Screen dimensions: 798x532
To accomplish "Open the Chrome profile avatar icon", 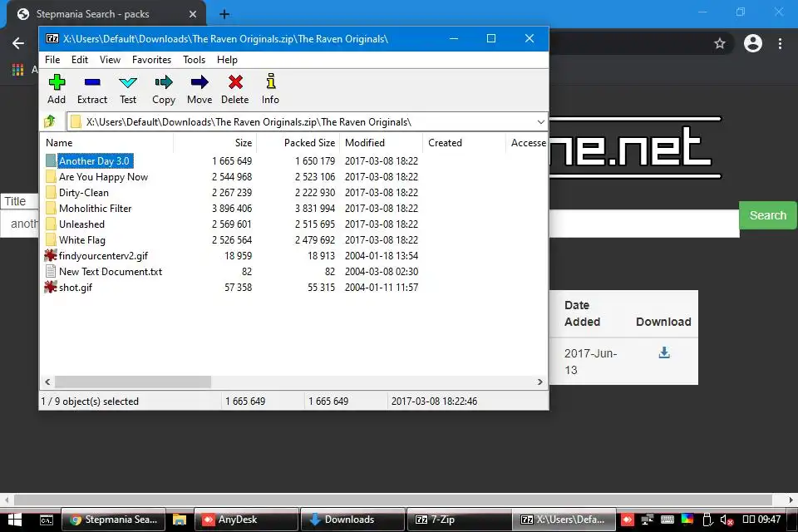I will tap(753, 43).
